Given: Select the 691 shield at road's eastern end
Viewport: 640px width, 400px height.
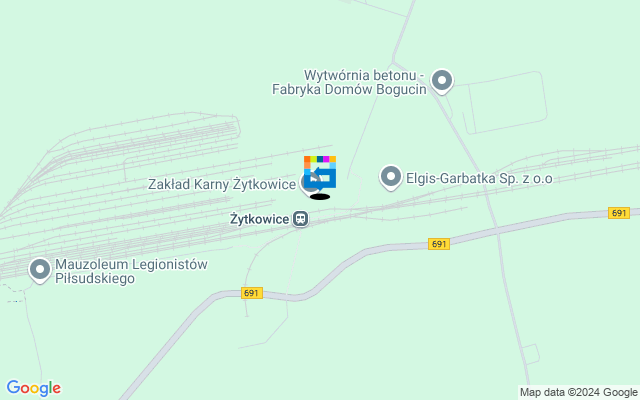Looking at the screenshot, I should (619, 213).
